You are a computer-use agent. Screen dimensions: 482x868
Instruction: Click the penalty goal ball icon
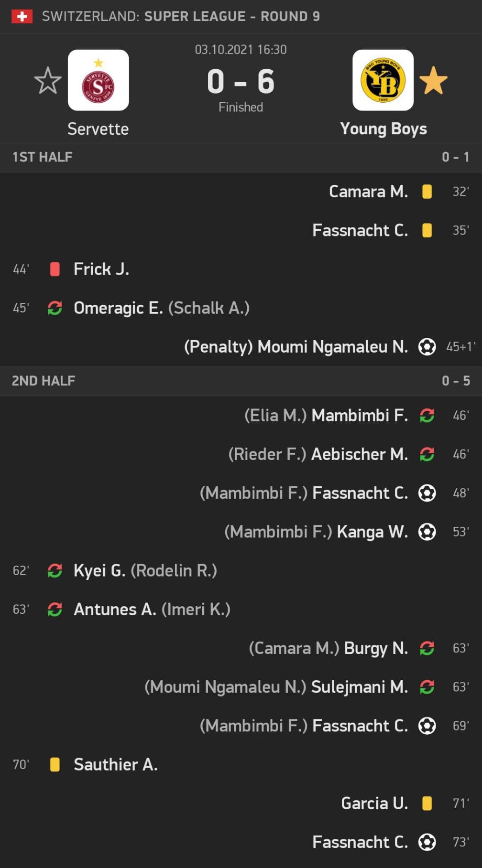pos(427,347)
